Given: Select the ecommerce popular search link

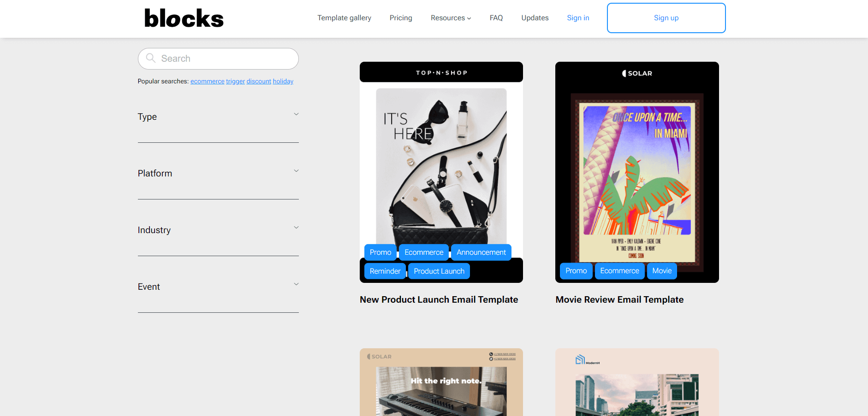Looking at the screenshot, I should click(x=208, y=82).
